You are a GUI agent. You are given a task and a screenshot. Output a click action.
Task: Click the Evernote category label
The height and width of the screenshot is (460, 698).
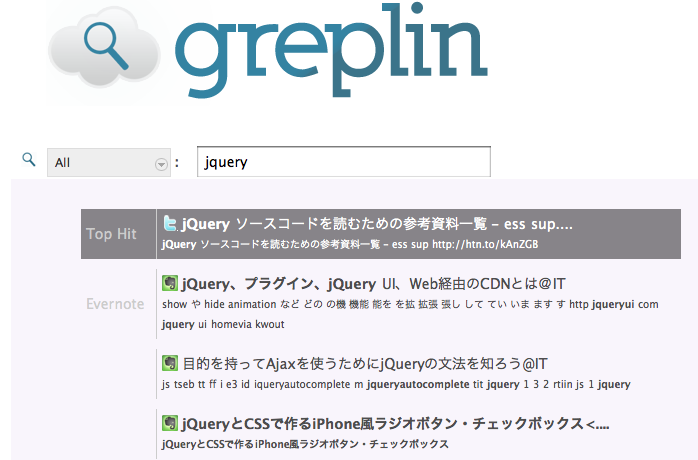coord(115,304)
